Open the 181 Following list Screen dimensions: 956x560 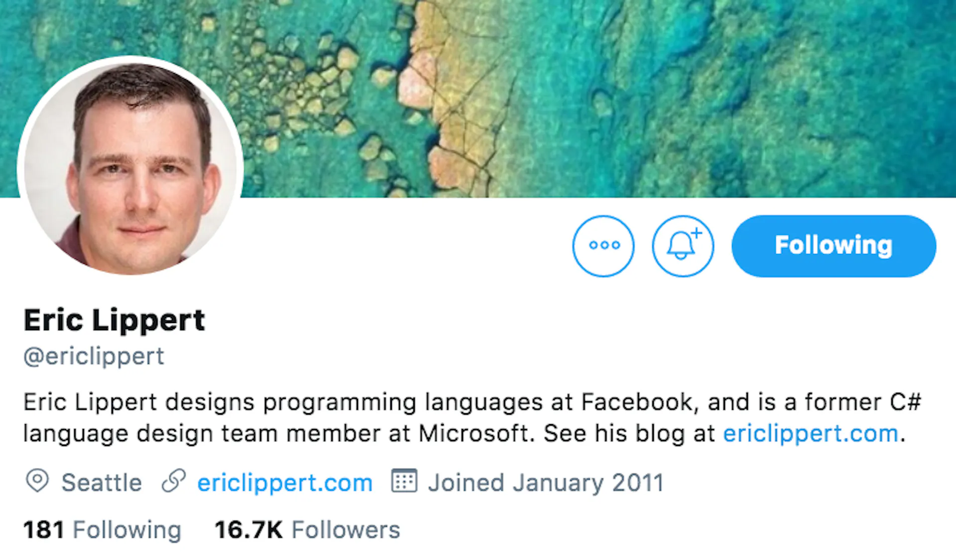tap(102, 530)
